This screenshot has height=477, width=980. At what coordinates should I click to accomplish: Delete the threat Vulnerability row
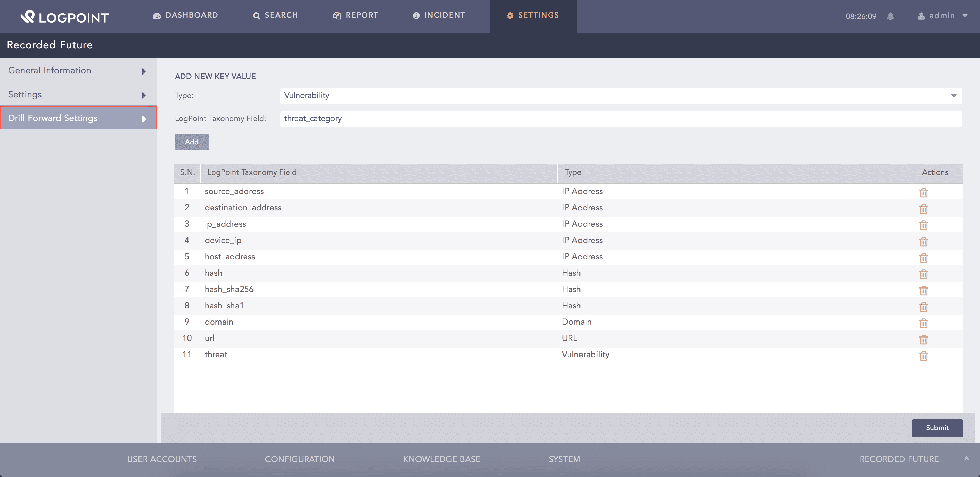923,356
